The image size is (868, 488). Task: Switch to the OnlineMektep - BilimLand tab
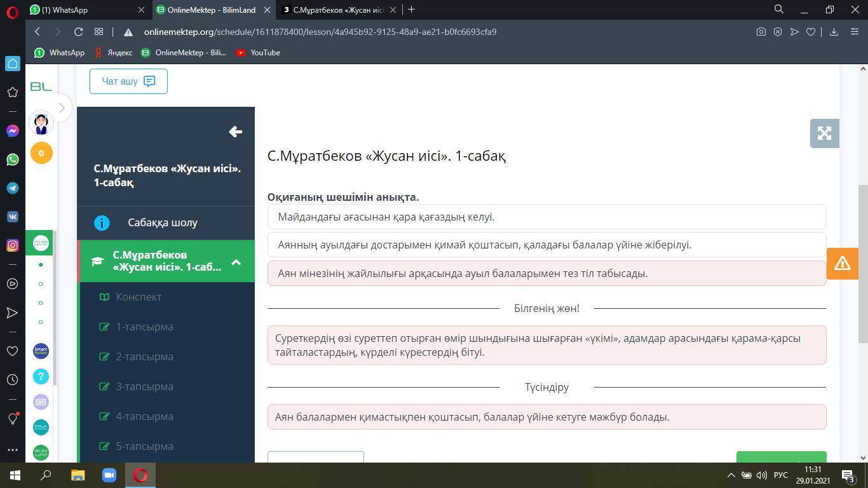[x=214, y=10]
